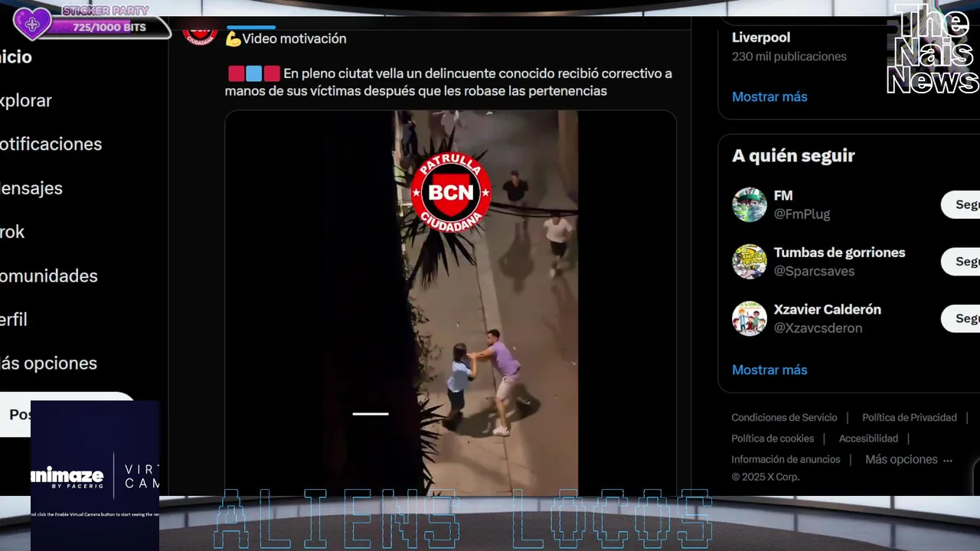Open Notificaciones in the sidebar

[x=51, y=144]
